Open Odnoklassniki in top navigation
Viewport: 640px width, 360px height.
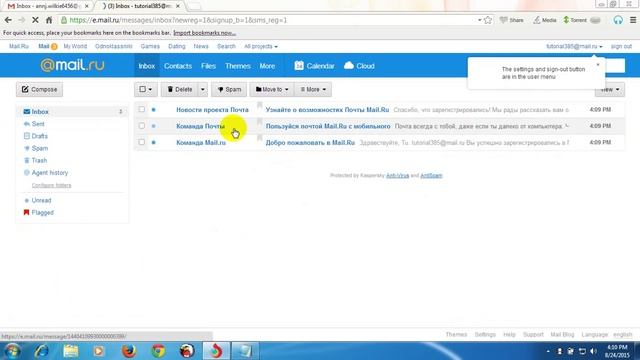tap(113, 47)
